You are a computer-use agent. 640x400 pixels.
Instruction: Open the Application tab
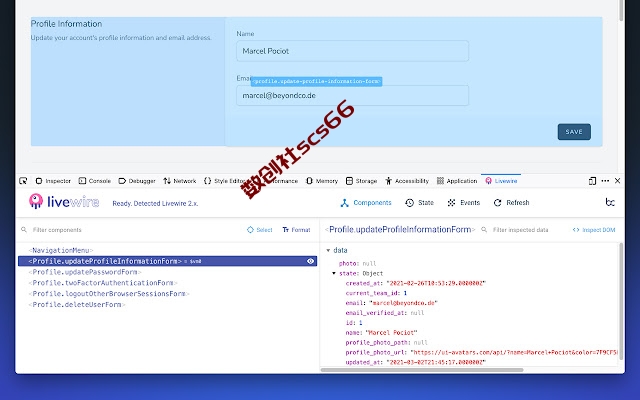(457, 181)
